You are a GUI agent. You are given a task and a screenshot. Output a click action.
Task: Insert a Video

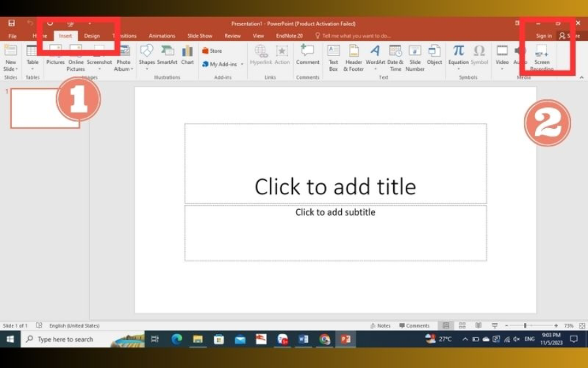502,58
